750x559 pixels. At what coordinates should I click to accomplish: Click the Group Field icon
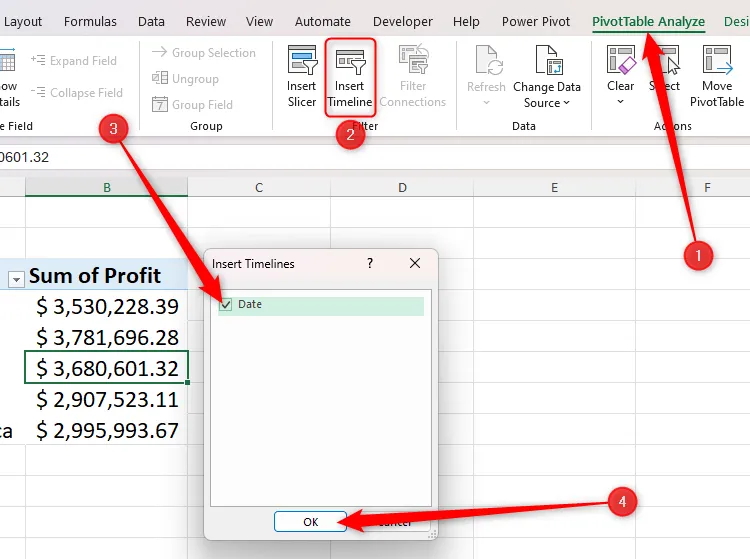coord(160,104)
